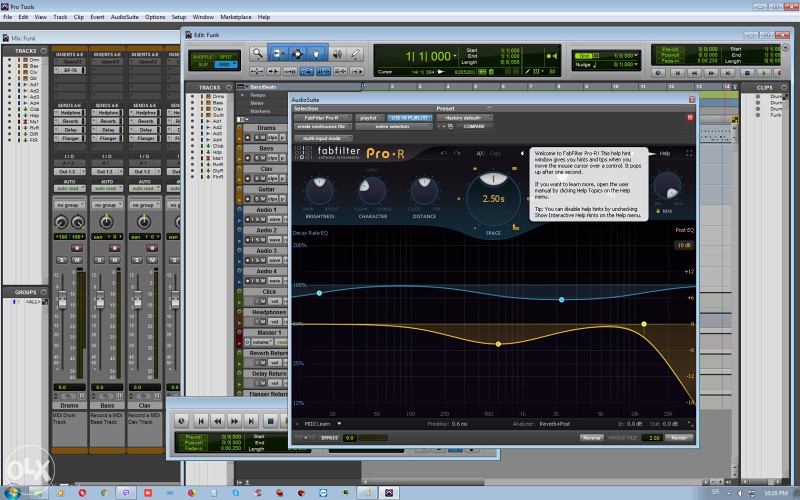800x500 pixels.
Task: Open entire selection dropdown
Action: tap(393, 126)
